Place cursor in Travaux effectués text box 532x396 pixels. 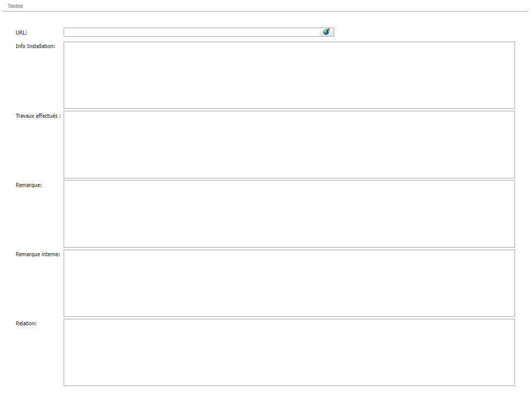click(289, 145)
